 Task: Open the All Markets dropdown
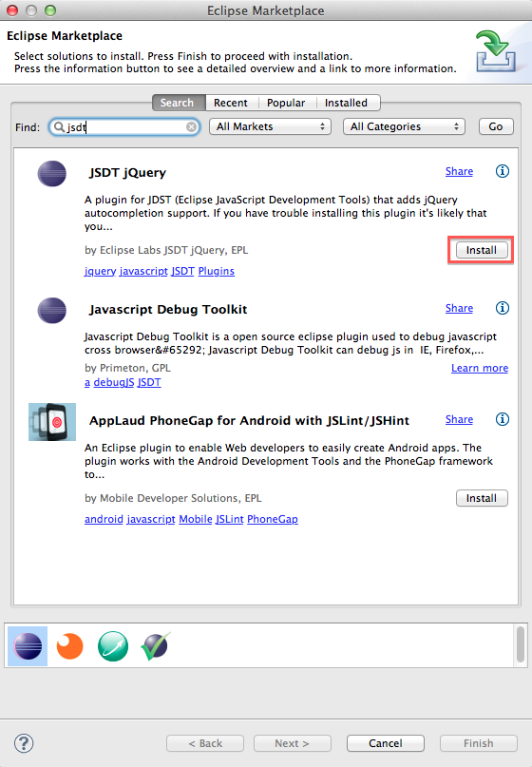click(x=271, y=126)
